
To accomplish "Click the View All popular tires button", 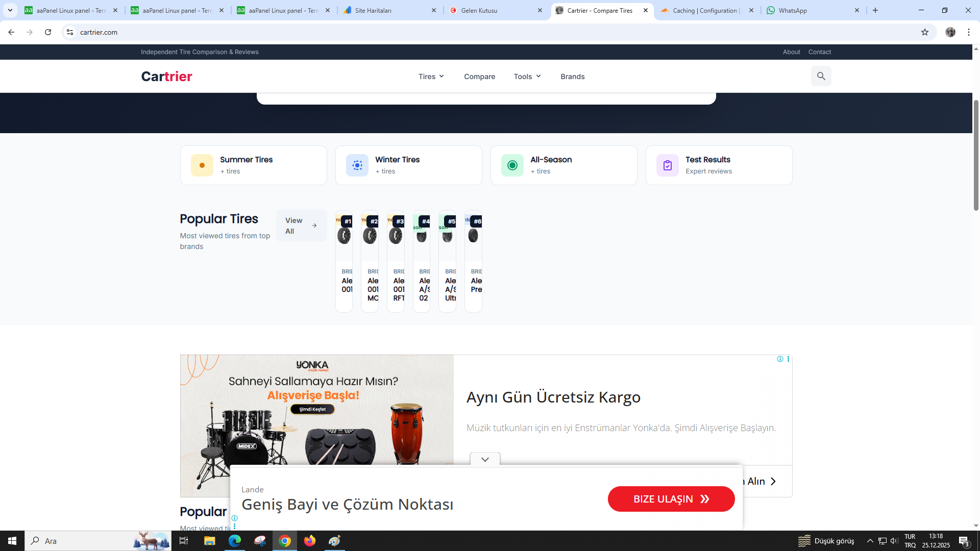I will [x=301, y=226].
